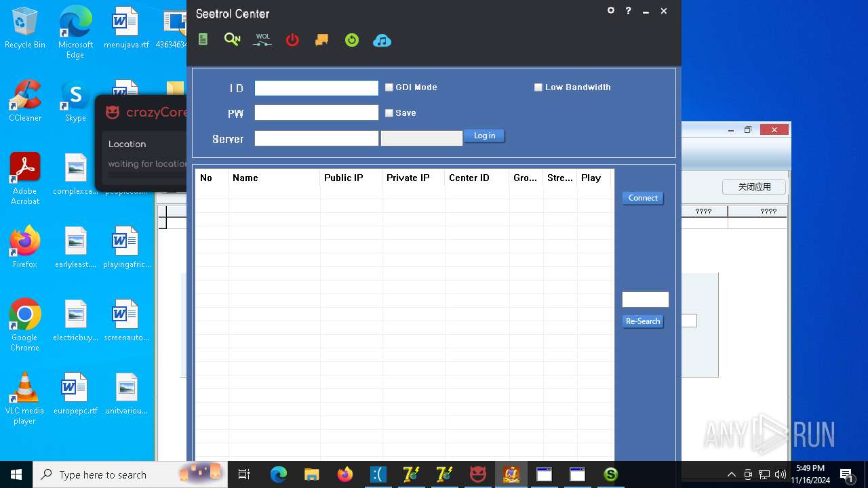Sort by the Gro... column header

click(526, 178)
